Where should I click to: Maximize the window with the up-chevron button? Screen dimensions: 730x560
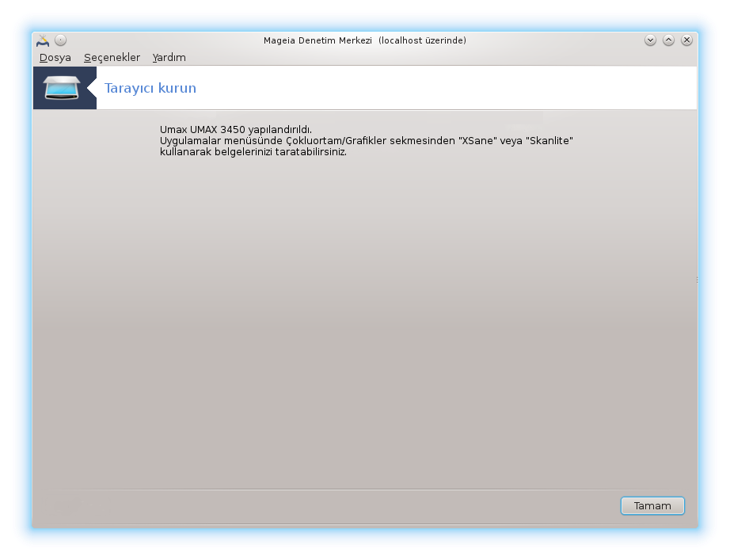(668, 40)
